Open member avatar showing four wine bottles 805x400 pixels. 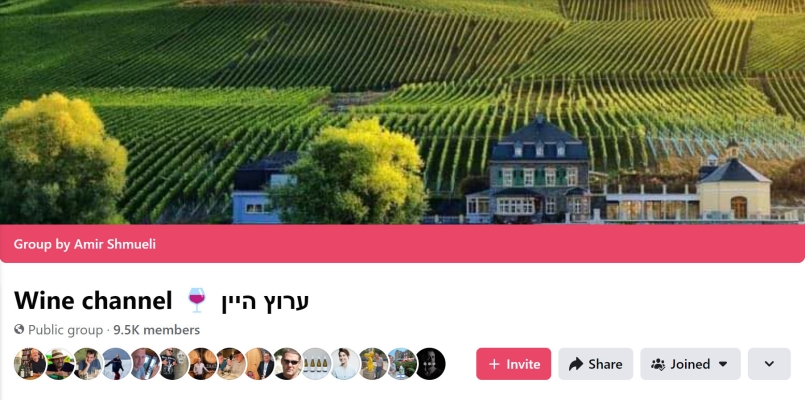pyautogui.click(x=316, y=364)
